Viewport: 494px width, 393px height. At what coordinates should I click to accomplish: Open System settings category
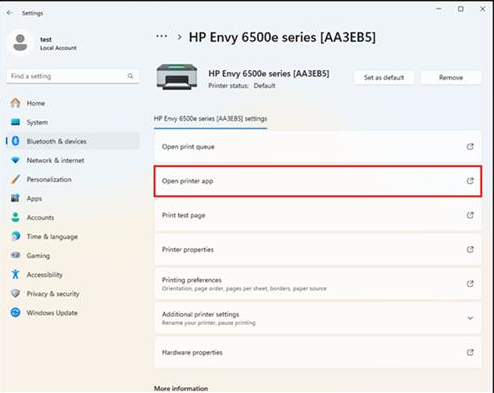coord(72,122)
